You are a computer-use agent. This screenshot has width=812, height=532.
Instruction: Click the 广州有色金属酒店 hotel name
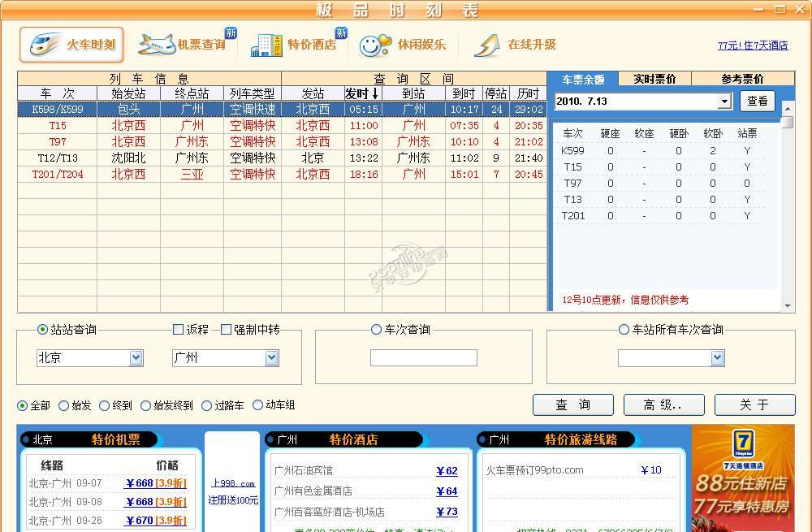[313, 491]
